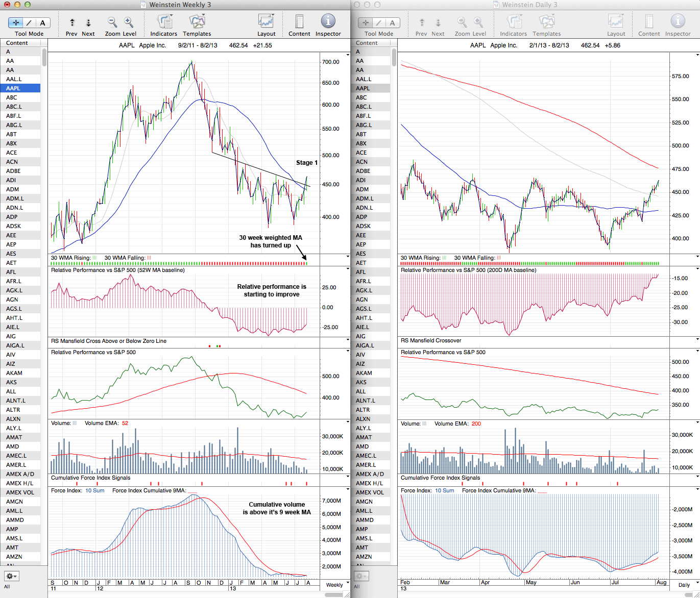Screen dimensions: 700x598
Task: Open the gear action menu below watchlist
Action: [11, 576]
